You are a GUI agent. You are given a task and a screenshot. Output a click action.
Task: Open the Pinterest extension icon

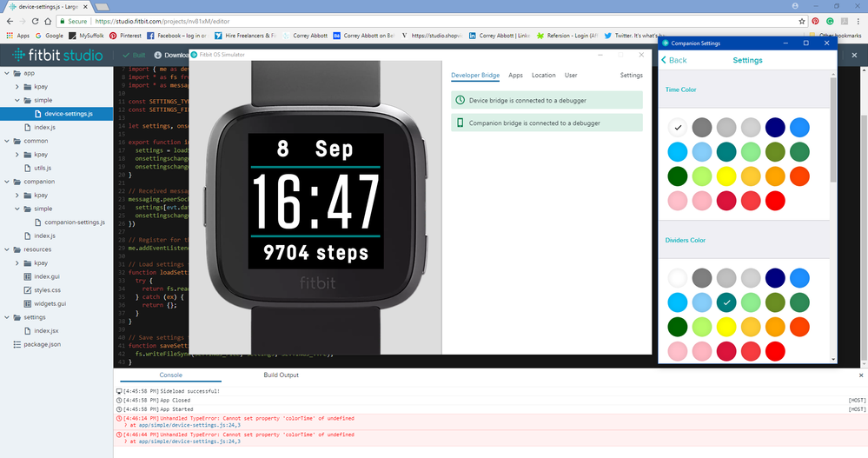[x=815, y=21]
